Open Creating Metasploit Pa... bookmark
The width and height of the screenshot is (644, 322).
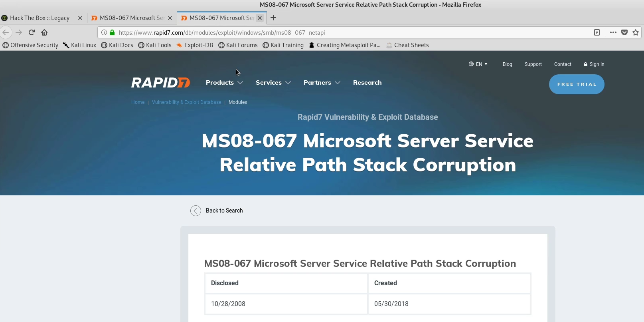[345, 45]
